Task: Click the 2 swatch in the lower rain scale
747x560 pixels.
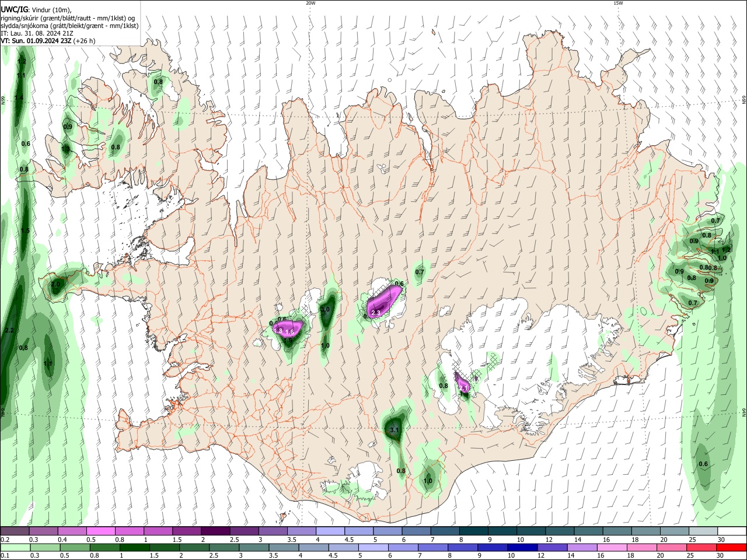Action: coord(193,547)
